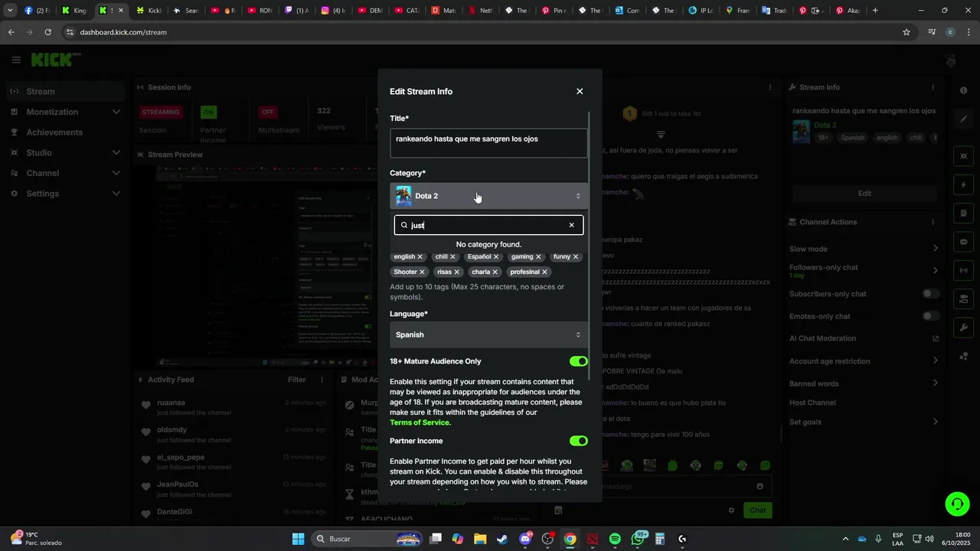
Task: Remove the profesinal tag
Action: click(544, 272)
